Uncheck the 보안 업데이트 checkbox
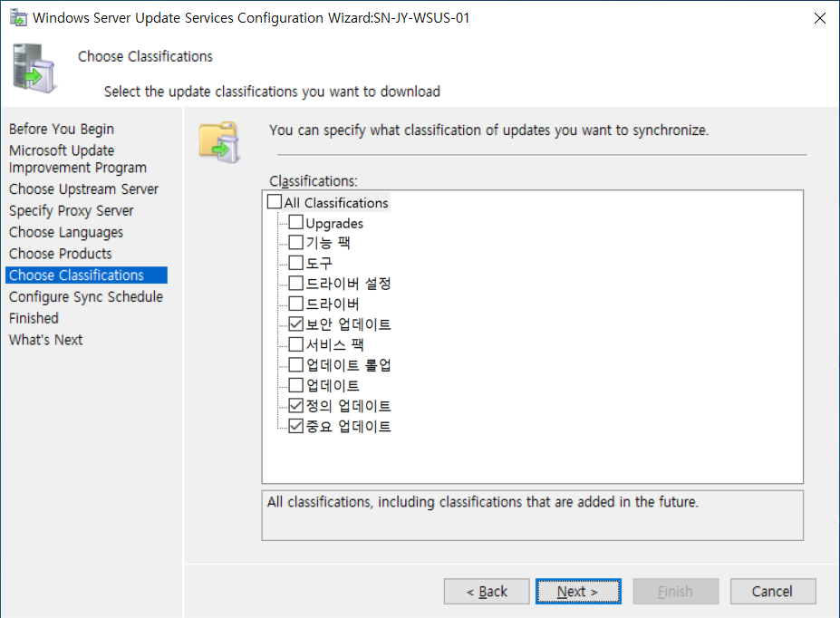 point(295,324)
